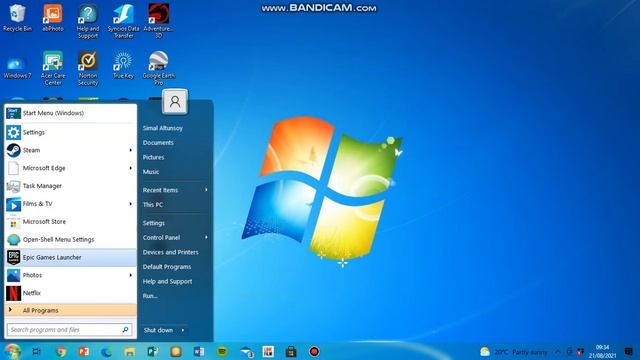640x360 pixels.
Task: Open Microsoft Store from Start menu
Action: [71, 222]
